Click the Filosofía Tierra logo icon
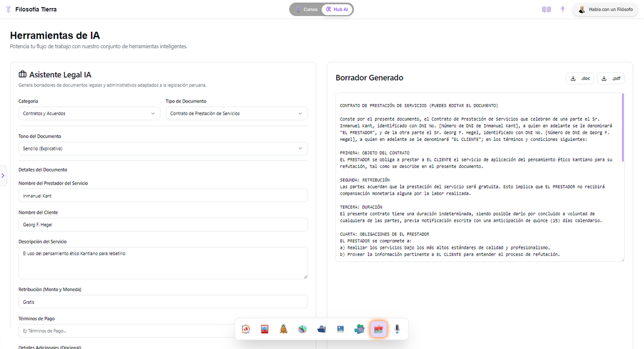 8,9
